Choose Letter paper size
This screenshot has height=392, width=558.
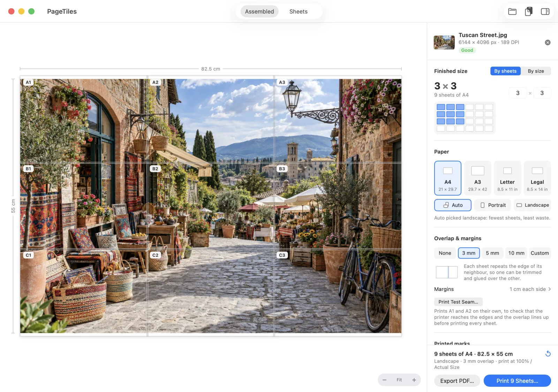(x=507, y=178)
